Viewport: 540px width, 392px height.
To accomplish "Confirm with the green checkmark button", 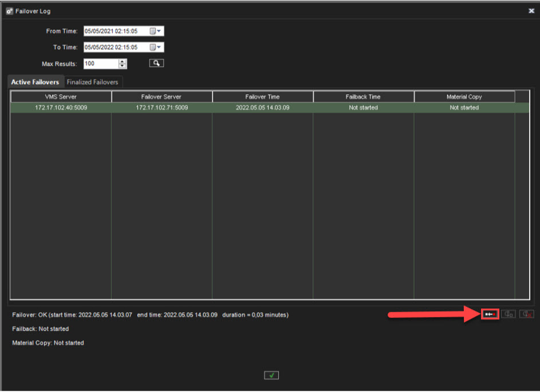I will tap(271, 375).
